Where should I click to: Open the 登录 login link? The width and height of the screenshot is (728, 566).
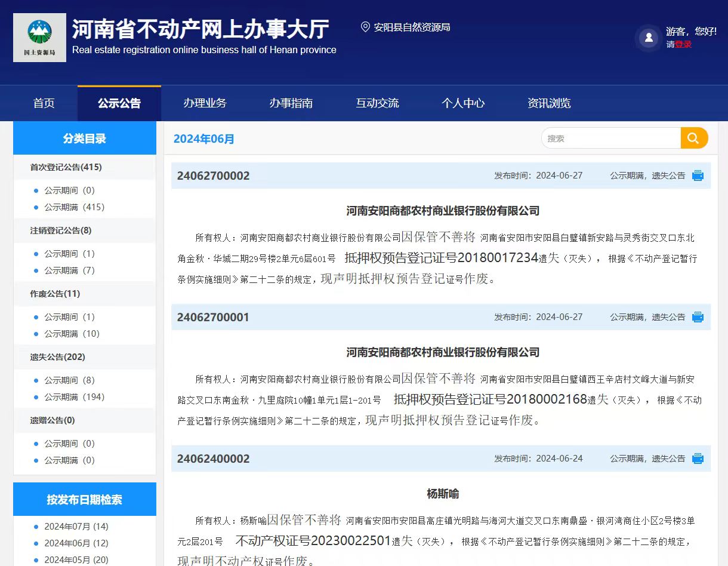683,44
